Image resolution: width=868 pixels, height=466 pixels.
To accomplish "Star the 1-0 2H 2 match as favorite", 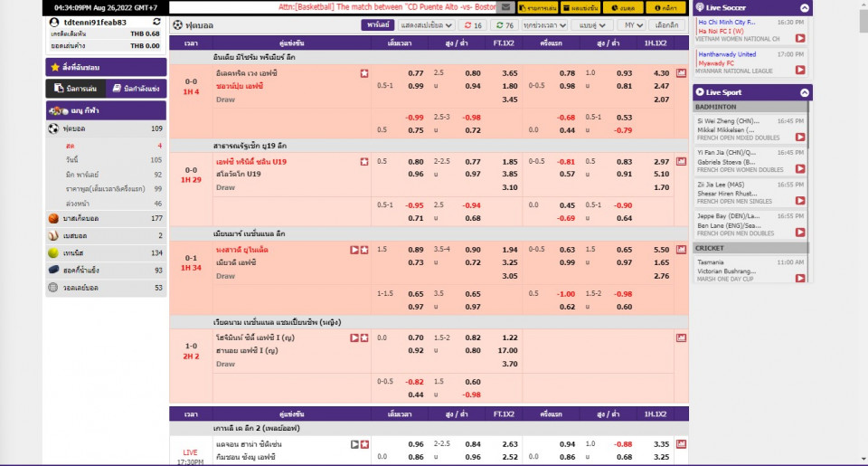I will click(x=364, y=338).
